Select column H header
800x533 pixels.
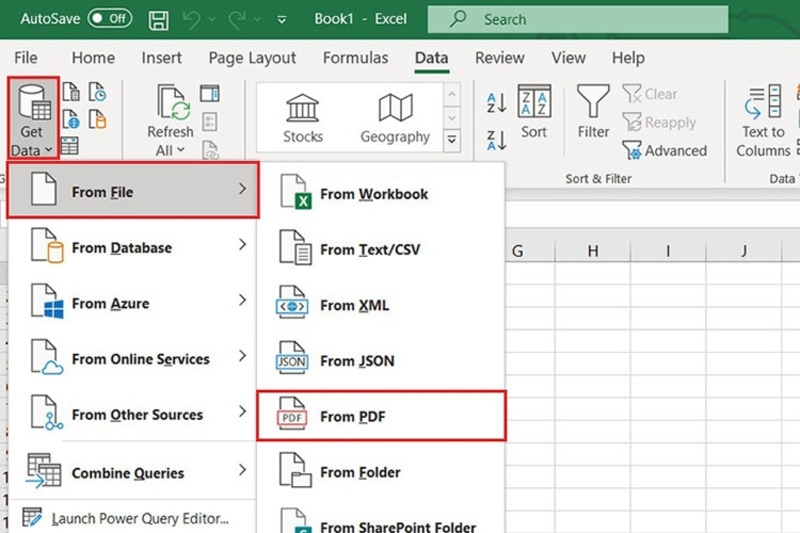coord(592,250)
